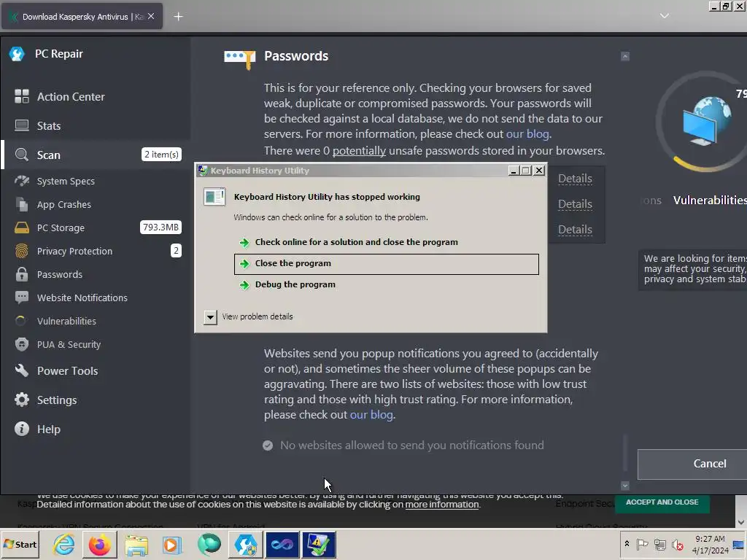Click the Privacy Protection count badge 2
The width and height of the screenshot is (747, 560).
tap(176, 251)
